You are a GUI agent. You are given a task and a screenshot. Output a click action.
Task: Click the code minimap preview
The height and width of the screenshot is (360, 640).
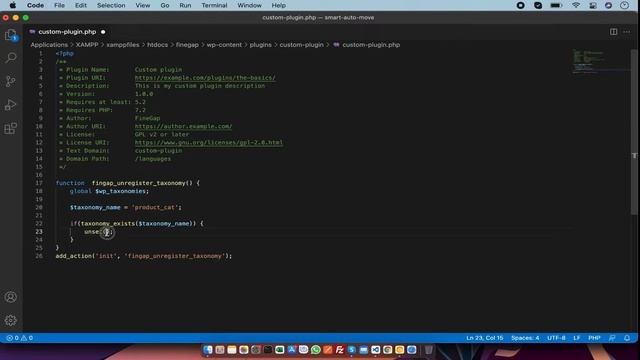point(588,61)
